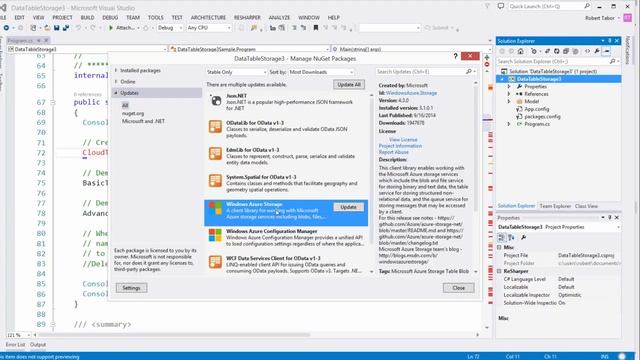Click the Save All toolbar icon
The width and height of the screenshot is (640, 360).
(x=65, y=28)
